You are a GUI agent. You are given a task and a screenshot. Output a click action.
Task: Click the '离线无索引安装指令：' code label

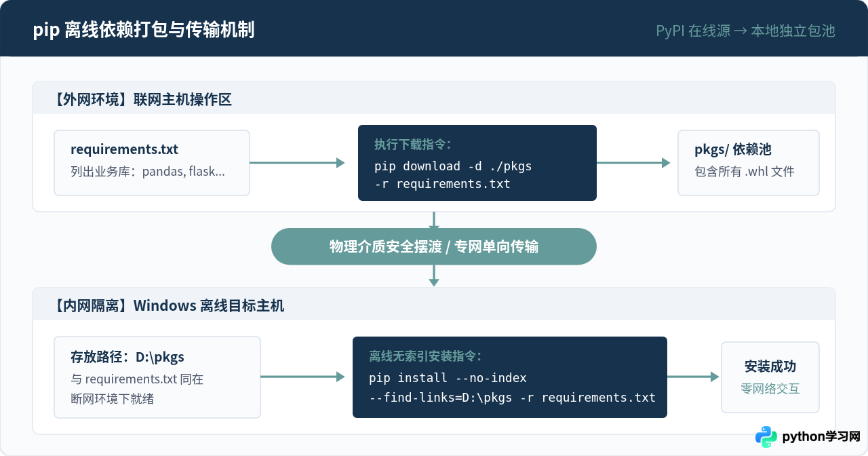pos(426,356)
